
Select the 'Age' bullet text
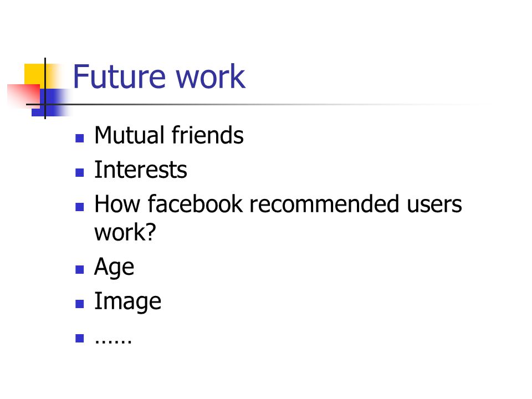[114, 267]
